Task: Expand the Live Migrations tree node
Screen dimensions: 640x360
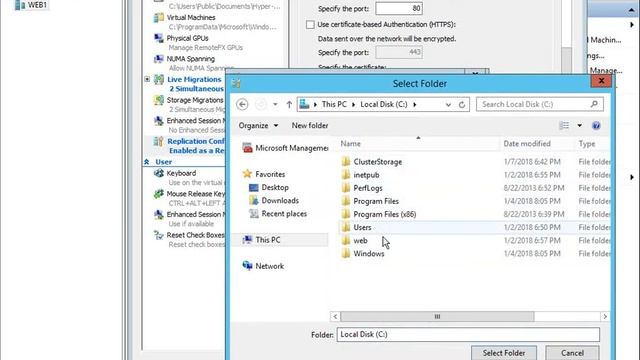Action: coord(147,79)
